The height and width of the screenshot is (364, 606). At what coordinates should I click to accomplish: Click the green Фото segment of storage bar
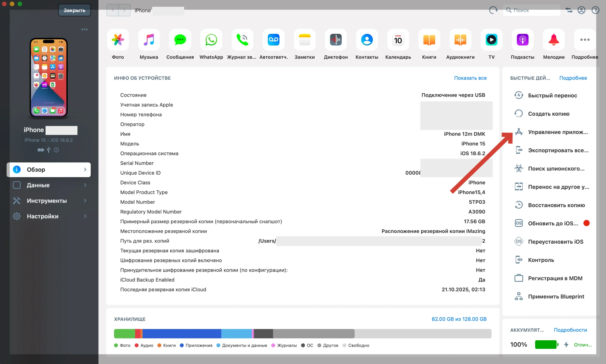(x=125, y=334)
